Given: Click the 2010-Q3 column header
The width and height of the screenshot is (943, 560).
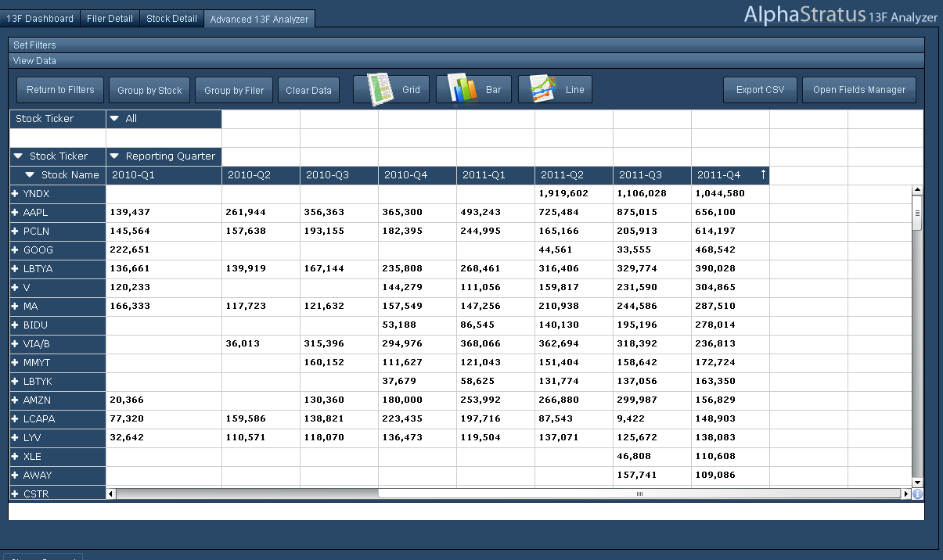Looking at the screenshot, I should (x=339, y=175).
